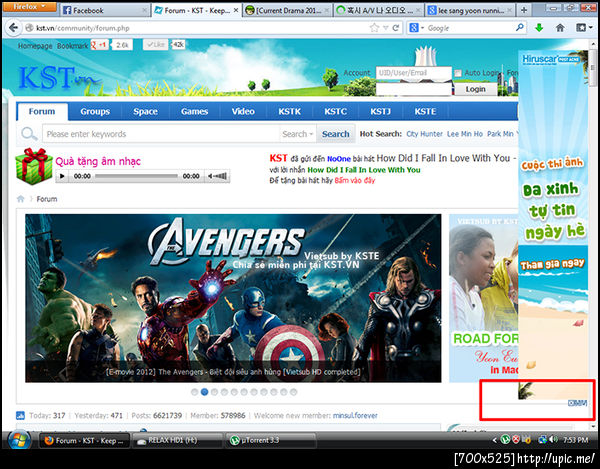Open the uTorrent 3.3 taskbar item
Screen dimensions: 600x469
pyautogui.click(x=271, y=440)
